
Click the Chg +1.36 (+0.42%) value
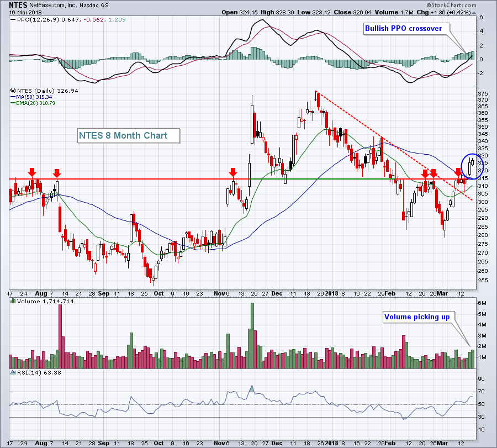tap(444, 12)
